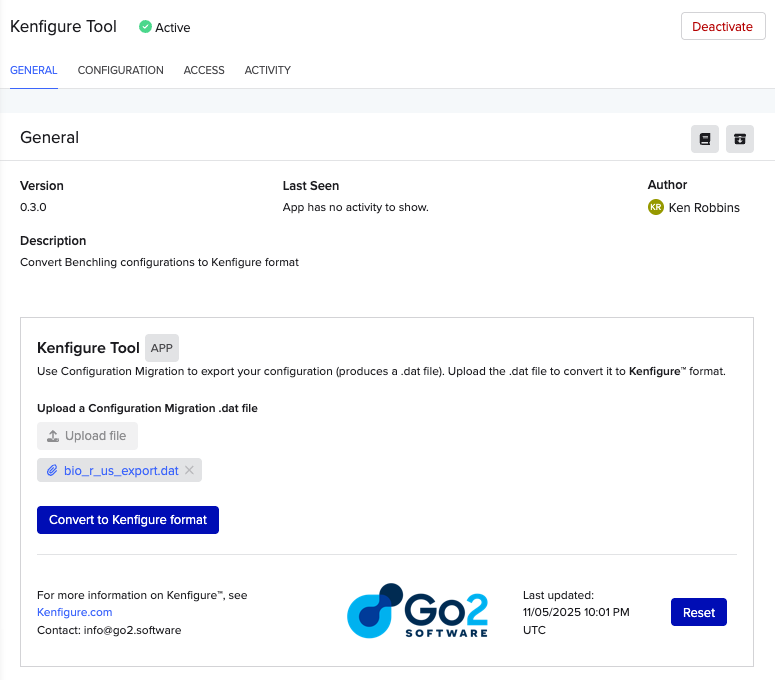Open the Kenfigure.com link
This screenshot has width=775, height=680.
74,612
